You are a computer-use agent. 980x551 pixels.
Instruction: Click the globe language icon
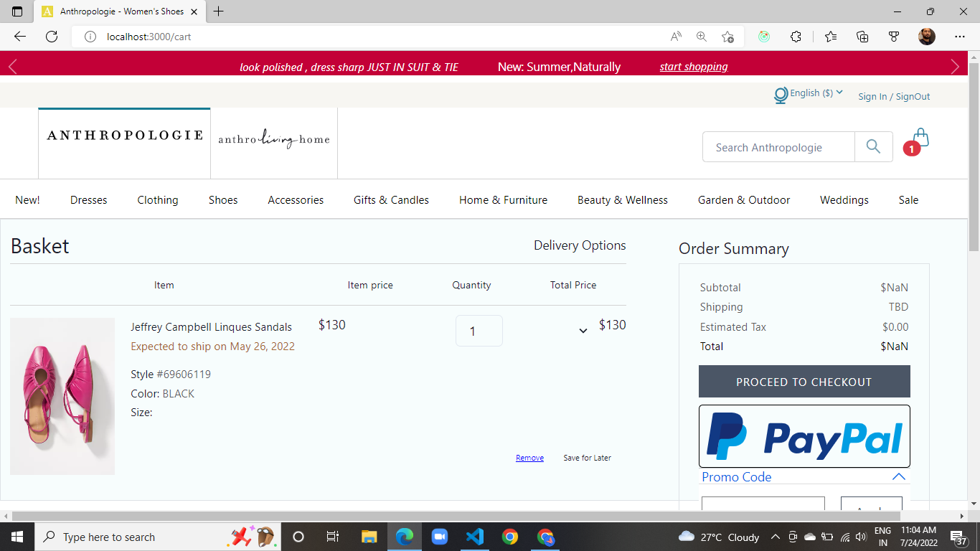781,95
